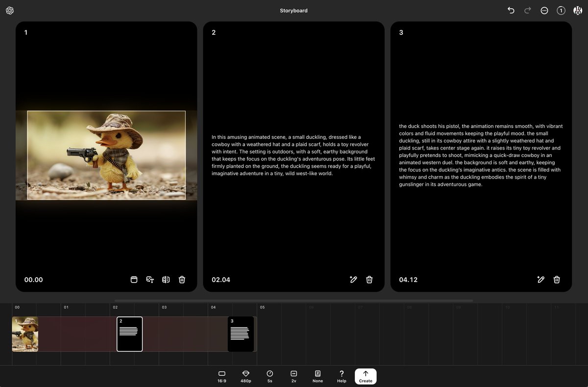Screen dimensions: 588x387
Task: Click the clapperboard icon on card 1
Action: [x=134, y=280]
